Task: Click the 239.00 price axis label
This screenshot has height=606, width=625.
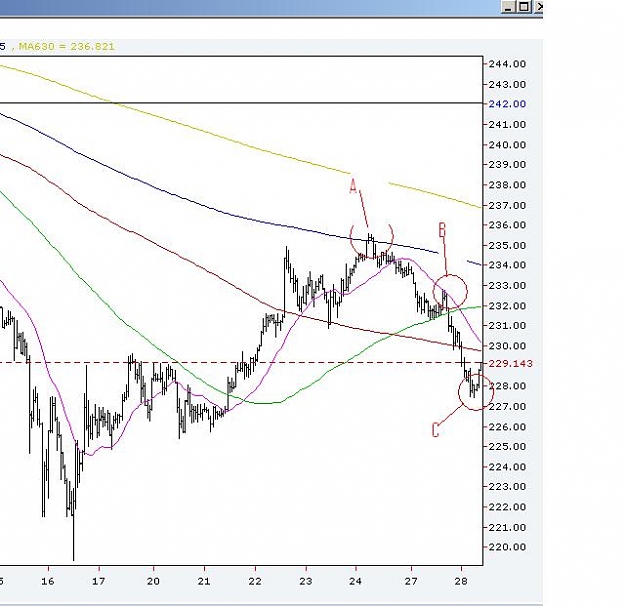Action: [x=507, y=165]
